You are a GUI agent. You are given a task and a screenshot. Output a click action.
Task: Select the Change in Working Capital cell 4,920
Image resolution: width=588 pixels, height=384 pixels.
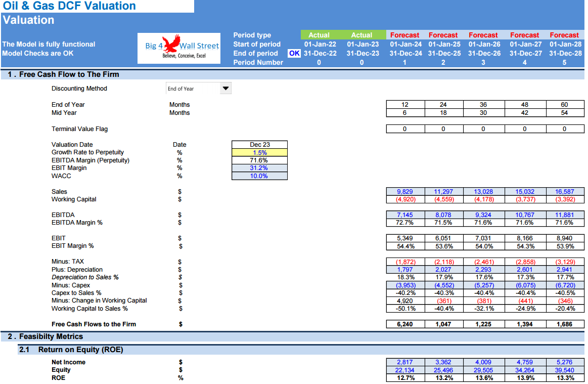pos(405,301)
